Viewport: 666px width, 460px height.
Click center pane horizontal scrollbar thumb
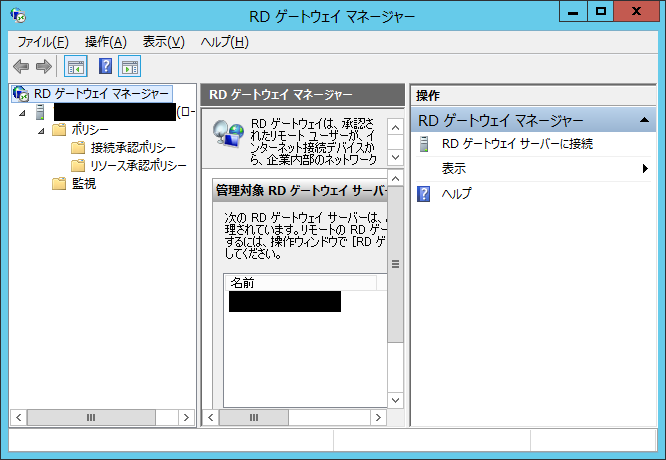point(254,418)
